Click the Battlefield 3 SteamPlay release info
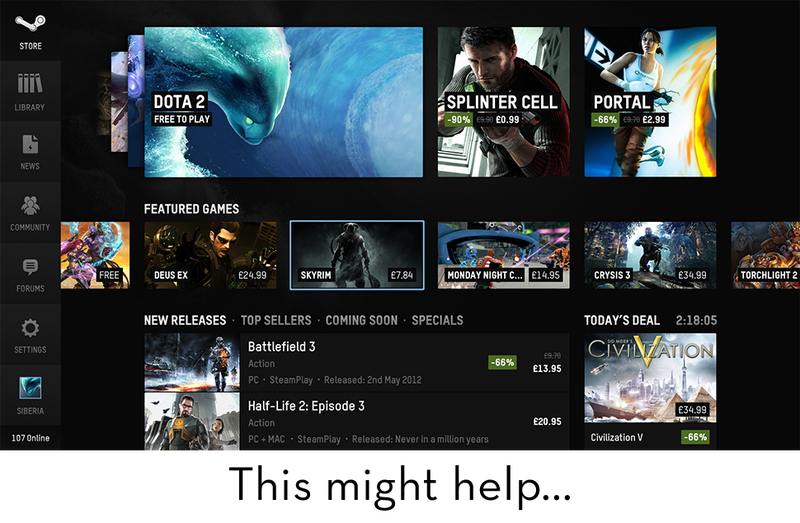Viewport: 800px width, 523px height. click(x=335, y=380)
